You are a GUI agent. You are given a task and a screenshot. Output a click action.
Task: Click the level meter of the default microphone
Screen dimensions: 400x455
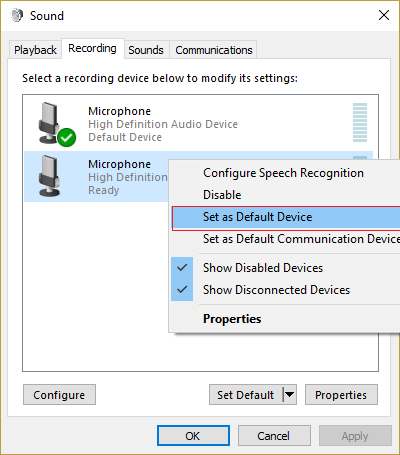pos(360,122)
